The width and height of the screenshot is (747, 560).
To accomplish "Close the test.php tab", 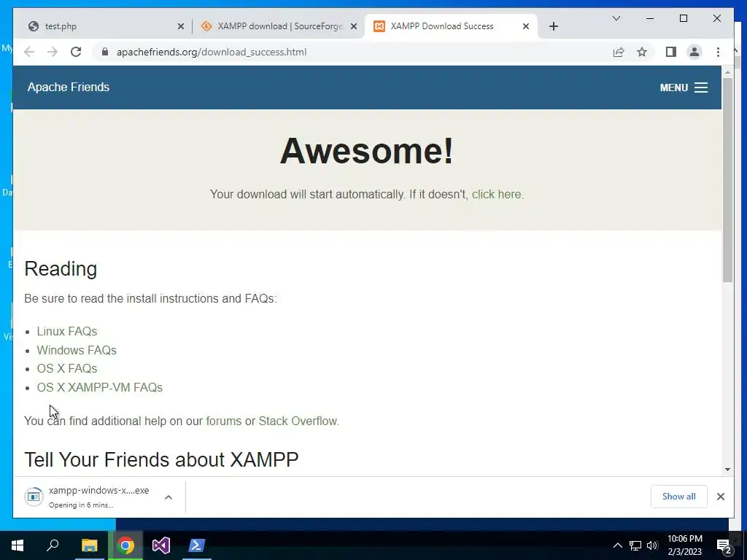I will click(x=181, y=26).
